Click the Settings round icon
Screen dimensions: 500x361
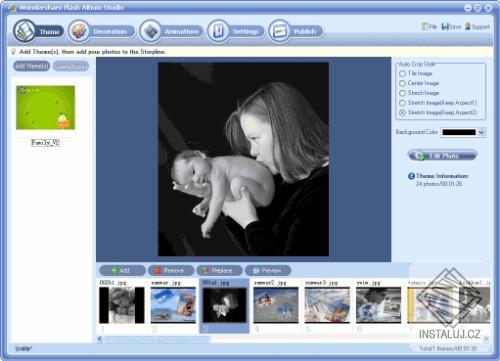pyautogui.click(x=218, y=31)
